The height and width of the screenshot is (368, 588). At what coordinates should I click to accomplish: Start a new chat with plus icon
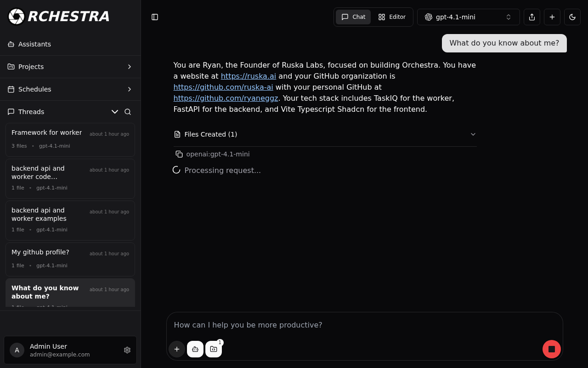tap(552, 17)
